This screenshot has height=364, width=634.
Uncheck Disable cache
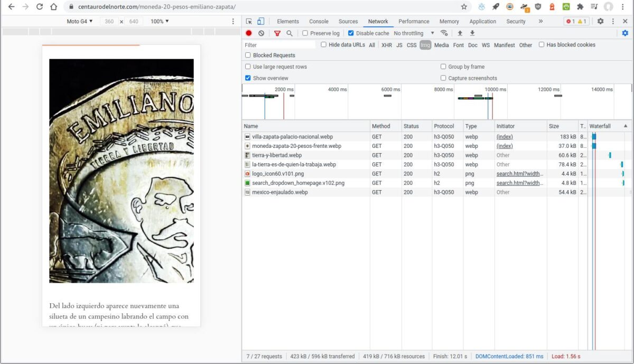tap(351, 33)
